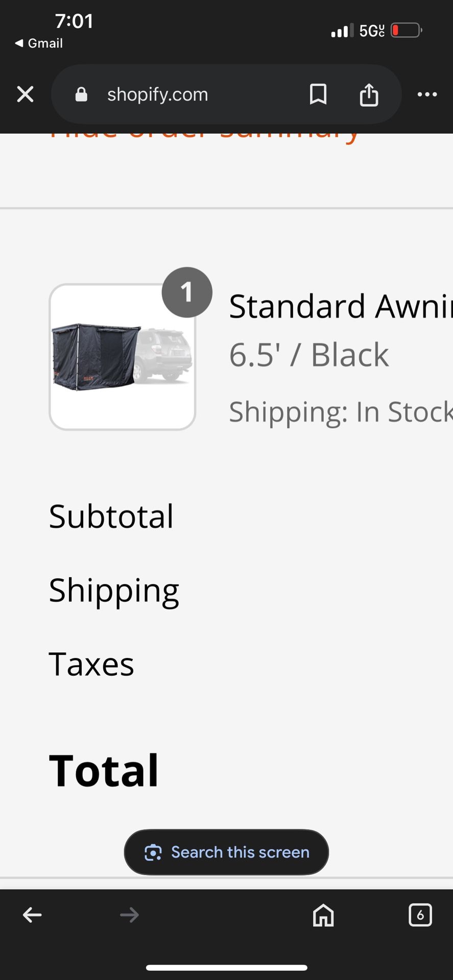
Task: Open the three-dot more options menu
Action: [x=427, y=94]
